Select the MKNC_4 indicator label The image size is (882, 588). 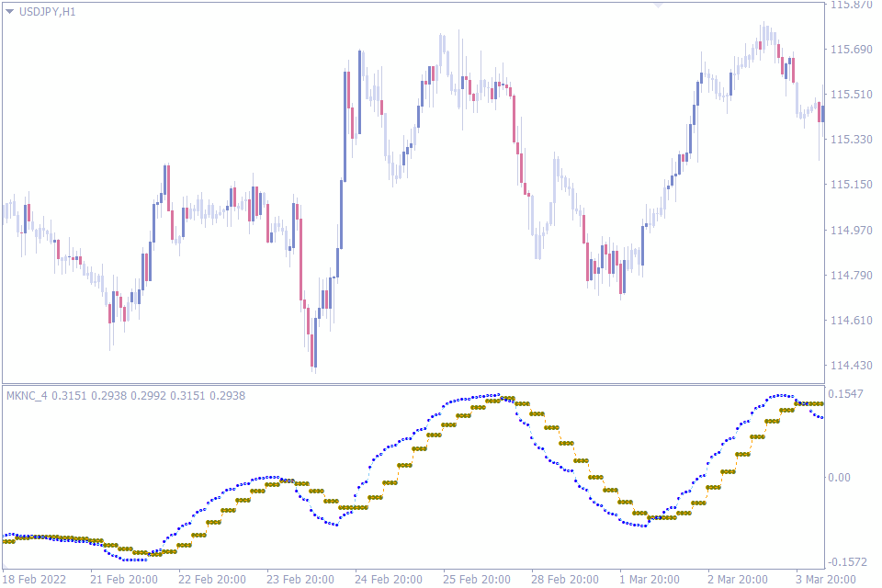(25, 395)
